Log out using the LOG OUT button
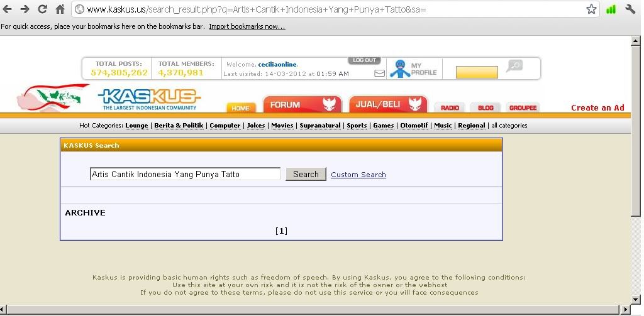 click(x=364, y=60)
